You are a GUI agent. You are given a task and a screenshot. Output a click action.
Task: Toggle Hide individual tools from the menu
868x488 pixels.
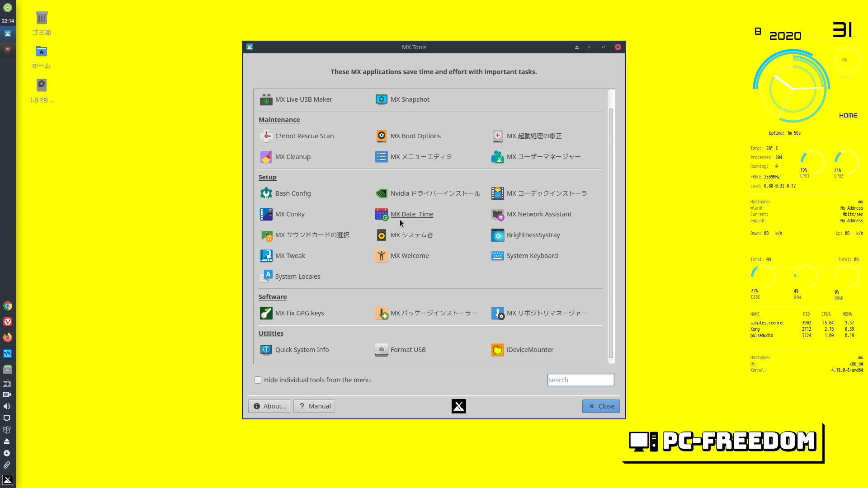pyautogui.click(x=258, y=380)
